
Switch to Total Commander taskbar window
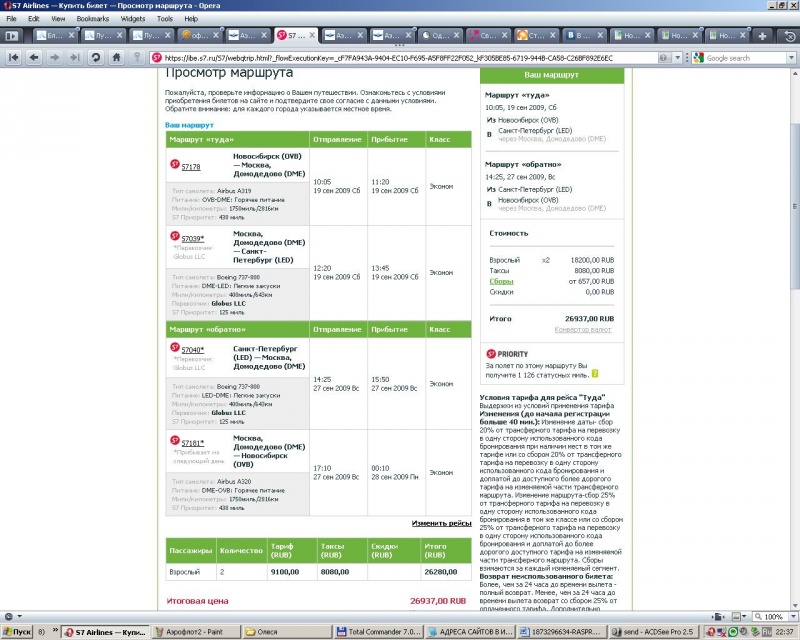point(378,631)
